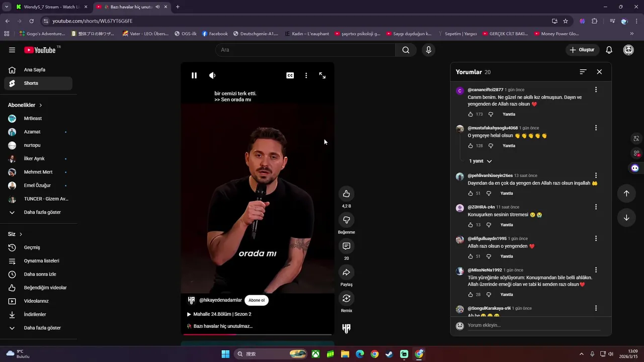Open the MrBeast subscription
Image resolution: width=644 pixels, height=362 pixels.
point(38,119)
